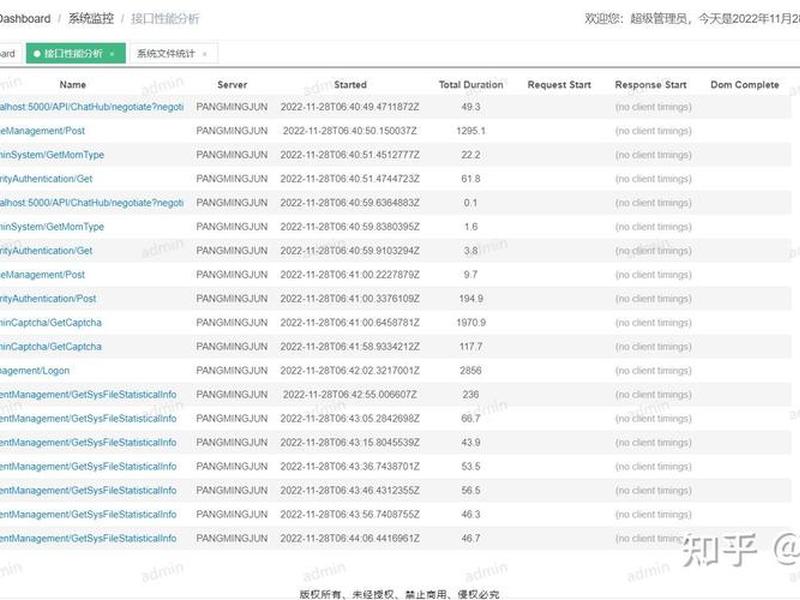Click started time 2022-11-28T06:41:00.2227879Z

(350, 275)
